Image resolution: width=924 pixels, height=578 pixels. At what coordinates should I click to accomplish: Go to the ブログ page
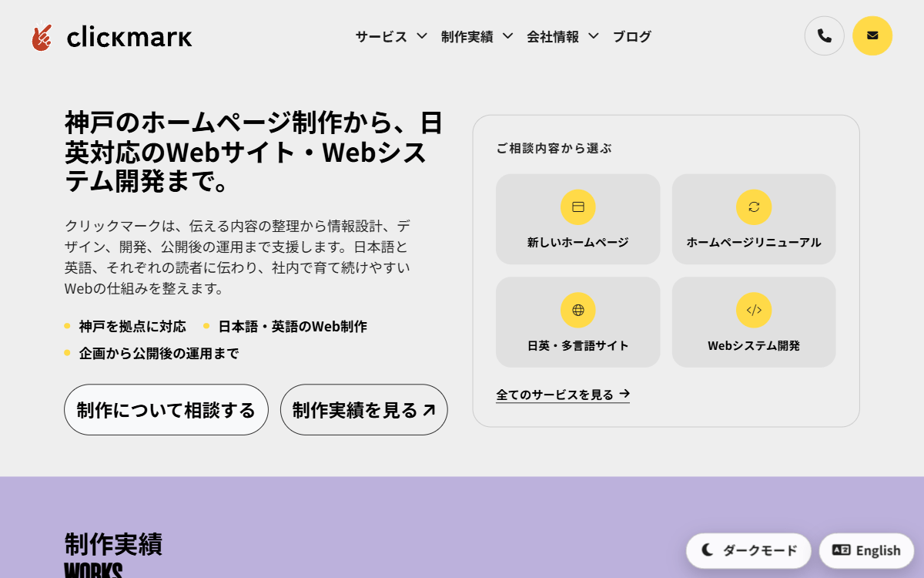(632, 36)
